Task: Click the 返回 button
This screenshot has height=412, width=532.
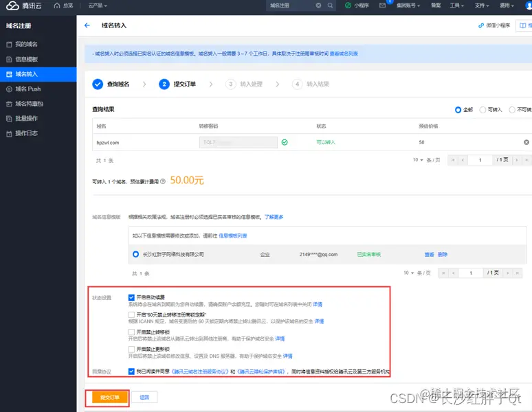Action: point(144,397)
